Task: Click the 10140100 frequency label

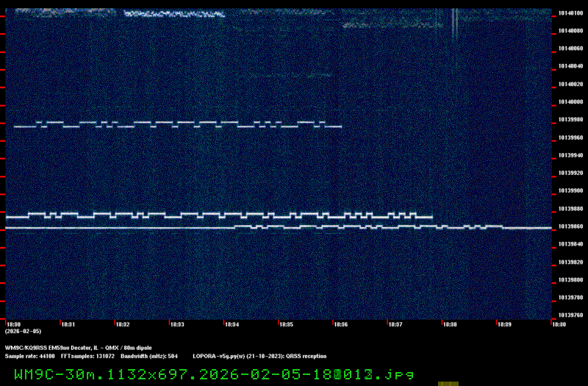Action: coord(570,13)
